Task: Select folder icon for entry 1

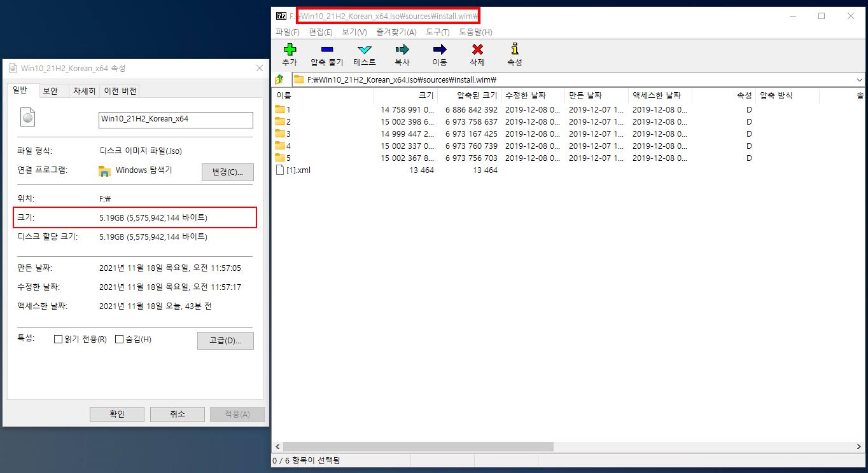Action: (280, 109)
